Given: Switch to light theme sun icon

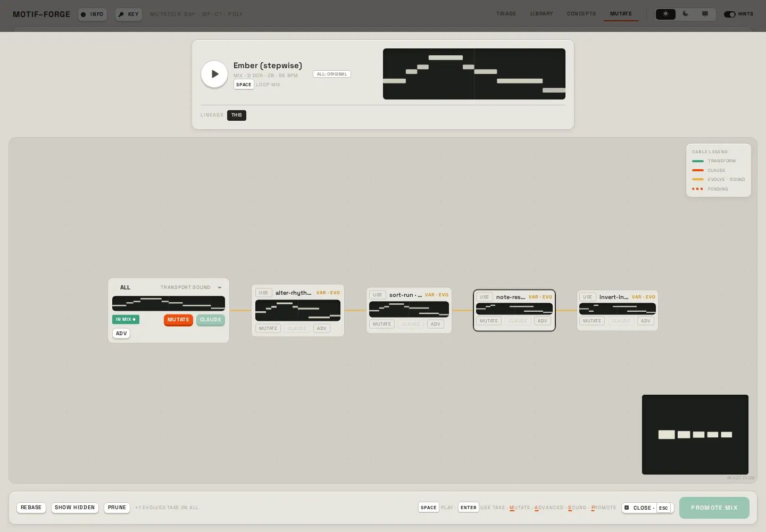Looking at the screenshot, I should pos(665,14).
